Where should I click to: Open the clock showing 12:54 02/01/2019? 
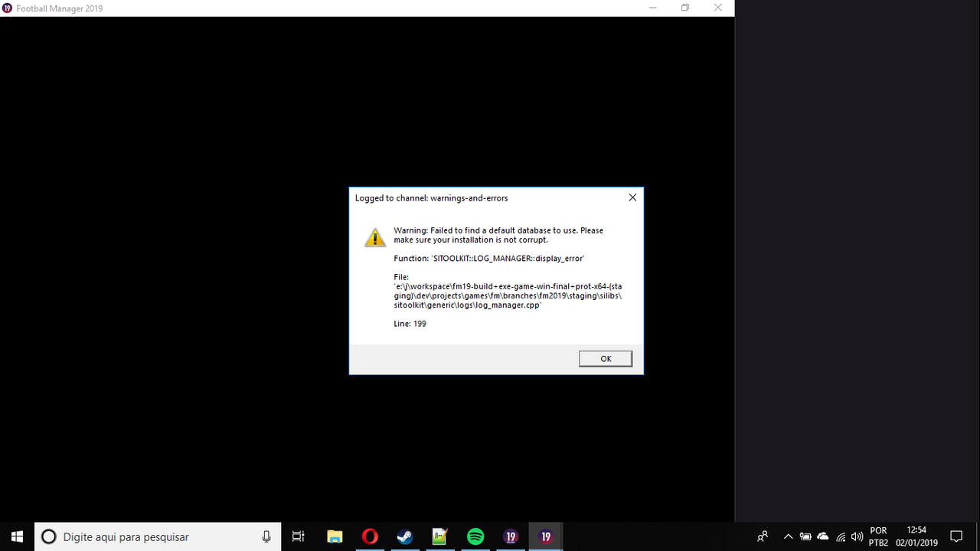[x=916, y=536]
